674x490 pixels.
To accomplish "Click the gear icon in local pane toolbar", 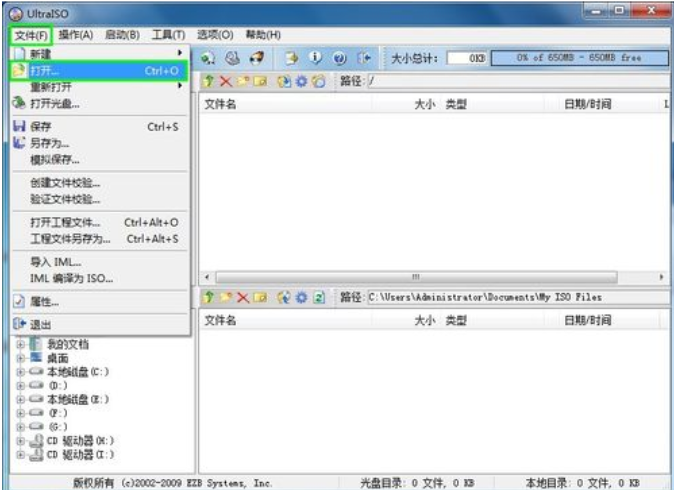I will coord(301,297).
